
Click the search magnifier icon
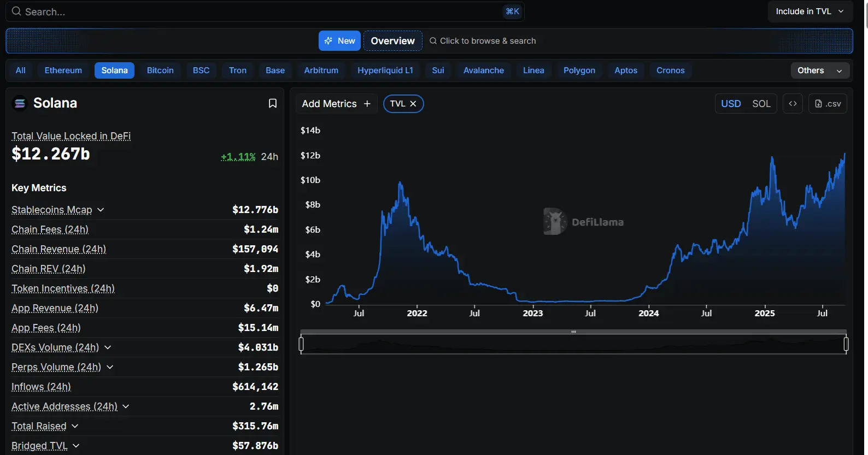16,11
